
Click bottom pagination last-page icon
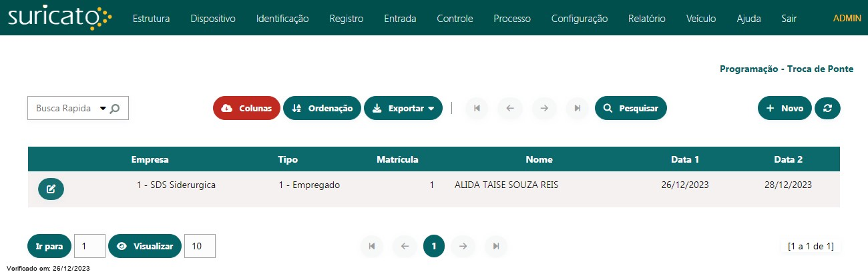496,246
